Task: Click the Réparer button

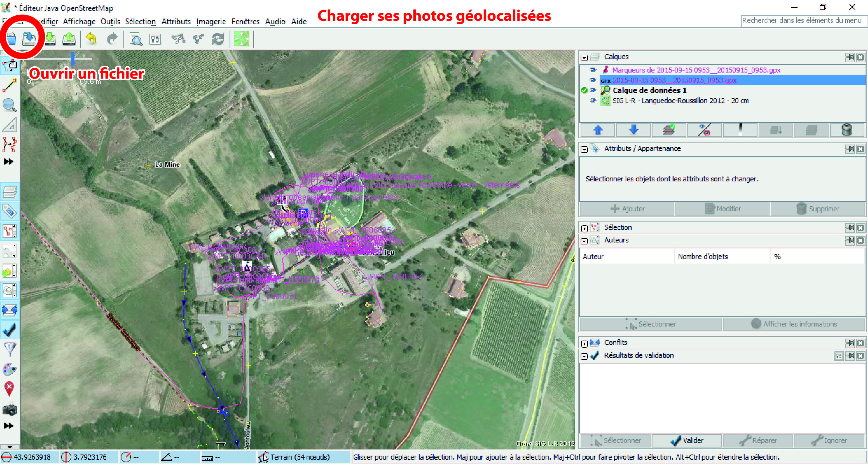Action: (758, 441)
